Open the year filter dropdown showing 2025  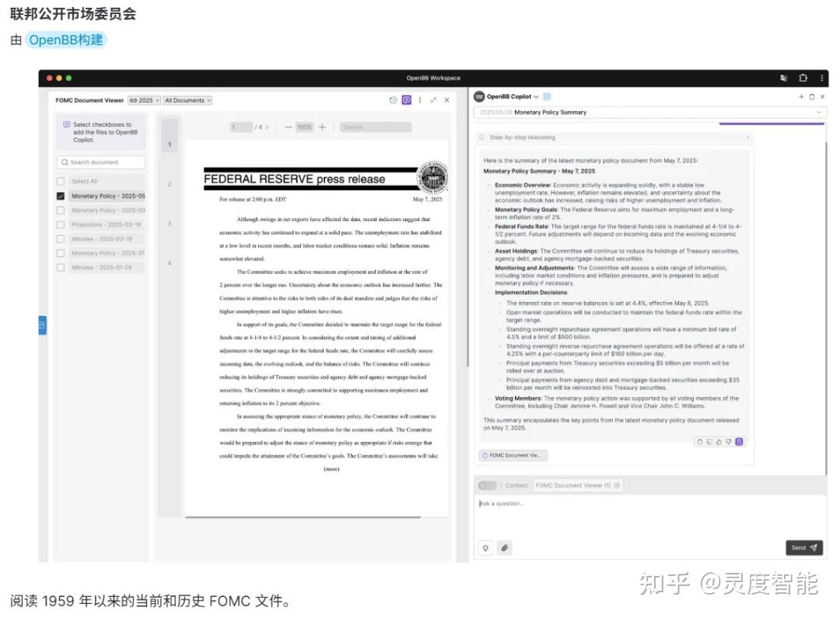click(143, 100)
